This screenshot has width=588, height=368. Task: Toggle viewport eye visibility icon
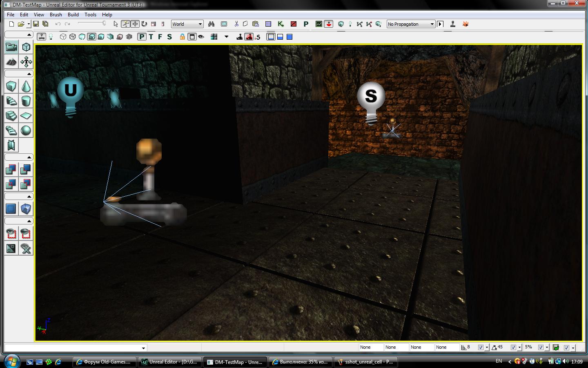[201, 37]
